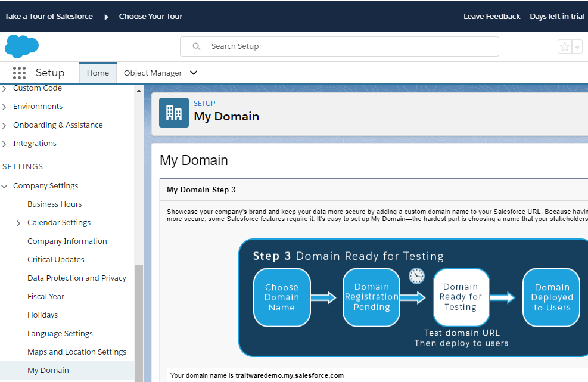The image size is (588, 382).
Task: Open Maps and Location Settings
Action: click(77, 352)
